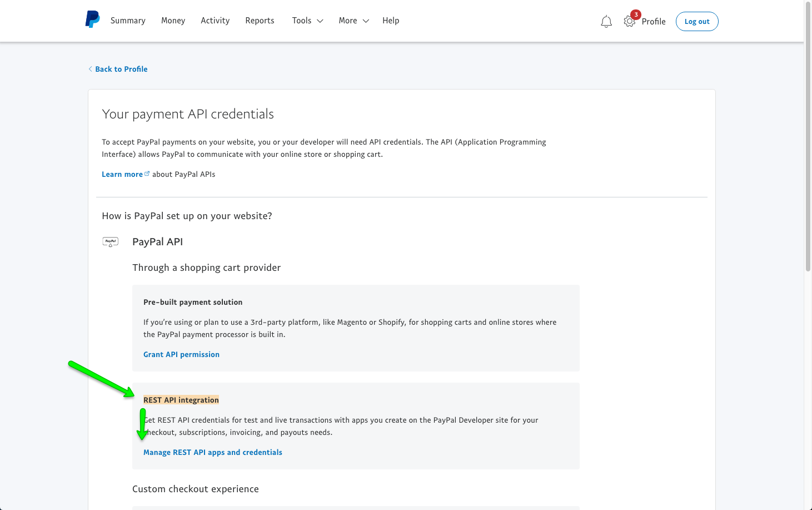
Task: Expand the More menu
Action: 347,21
